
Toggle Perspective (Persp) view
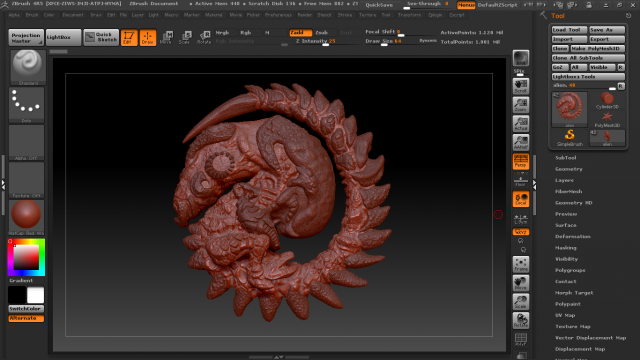point(521,161)
